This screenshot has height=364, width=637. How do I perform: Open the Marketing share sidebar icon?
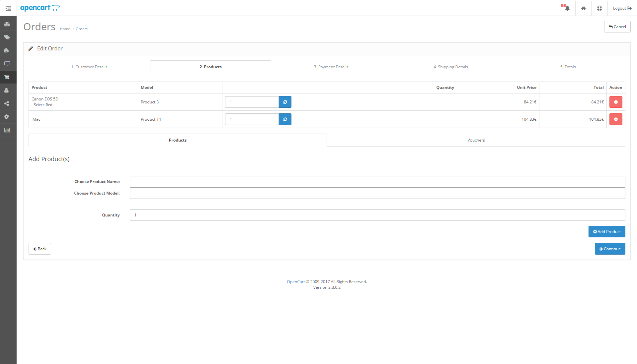point(7,104)
